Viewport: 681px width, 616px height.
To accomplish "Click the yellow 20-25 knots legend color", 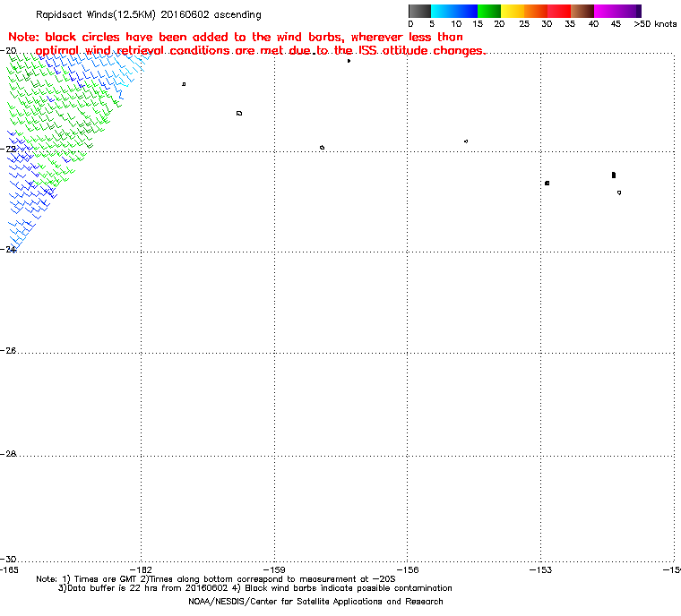I will (x=513, y=11).
